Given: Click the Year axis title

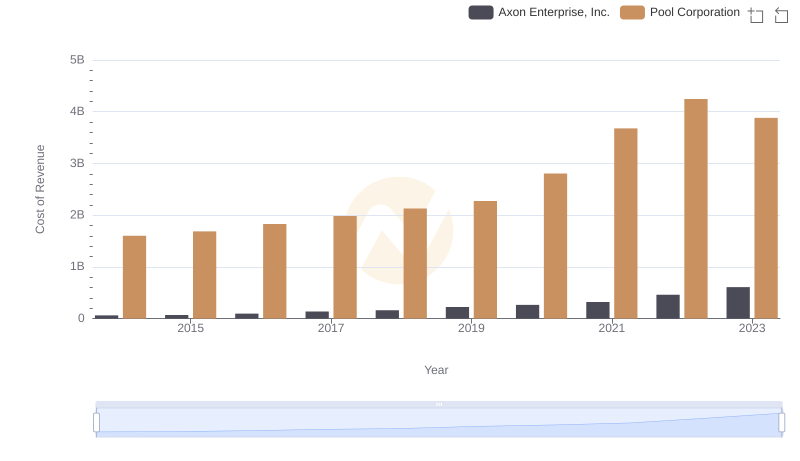Looking at the screenshot, I should [436, 370].
